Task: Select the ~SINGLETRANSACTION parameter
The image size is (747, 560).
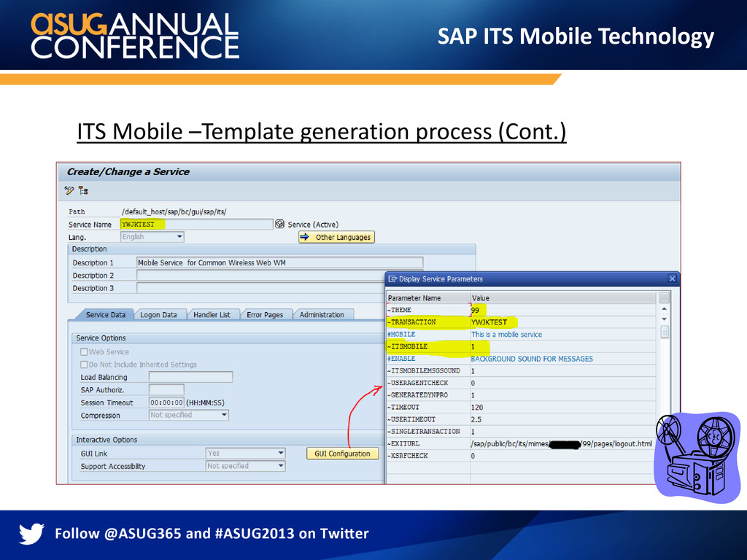Action: click(x=427, y=432)
